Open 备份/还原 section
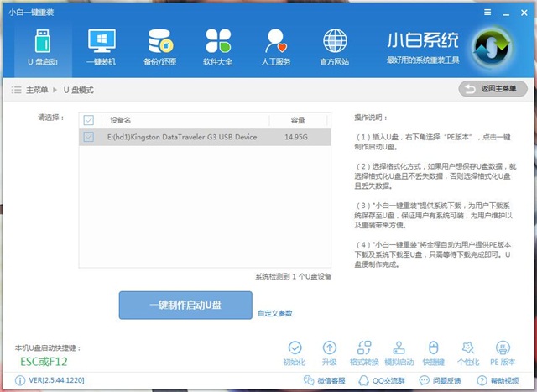The image size is (537, 392). (160, 47)
